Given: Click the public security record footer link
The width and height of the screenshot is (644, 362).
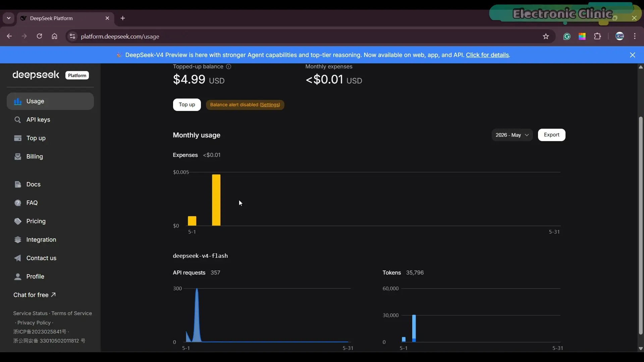Looking at the screenshot, I should click(x=49, y=341).
